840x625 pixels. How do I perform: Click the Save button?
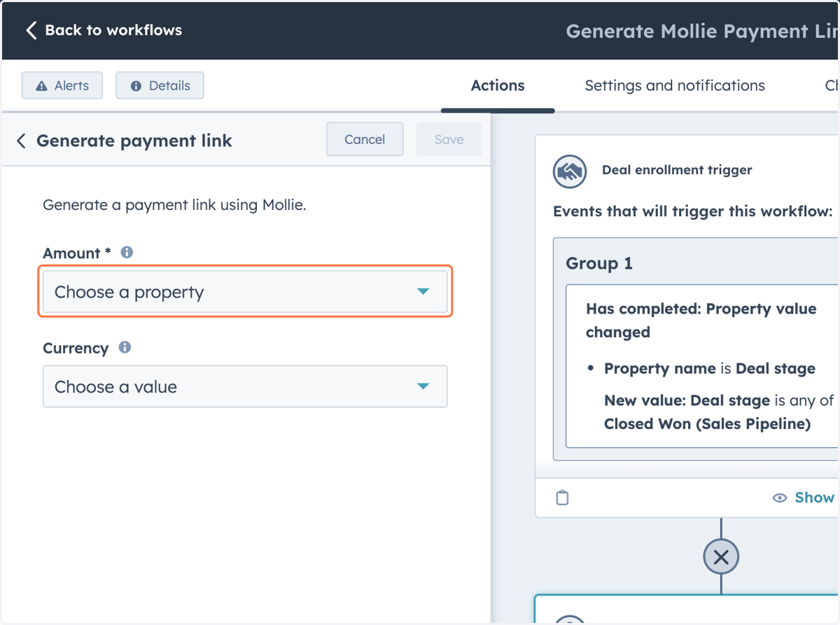click(449, 139)
